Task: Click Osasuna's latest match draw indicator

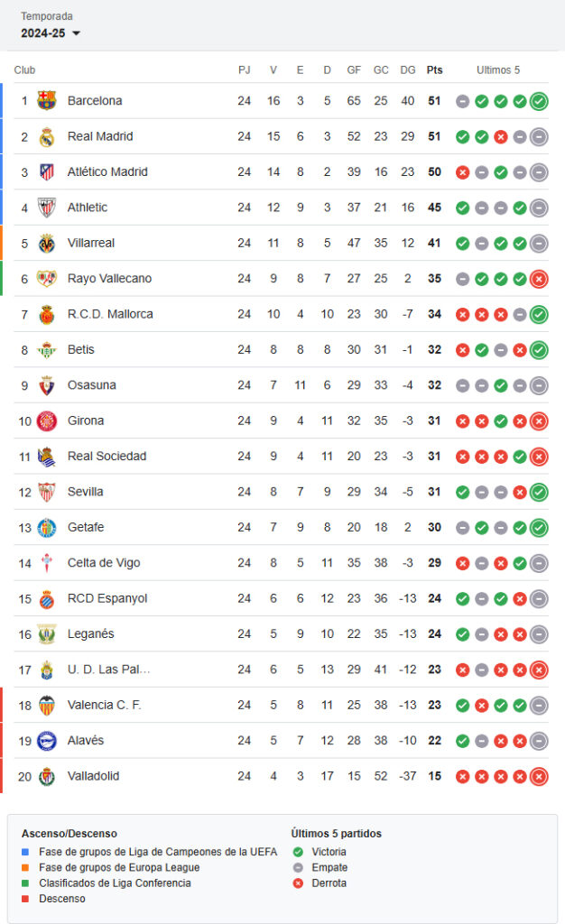Action: 539,385
